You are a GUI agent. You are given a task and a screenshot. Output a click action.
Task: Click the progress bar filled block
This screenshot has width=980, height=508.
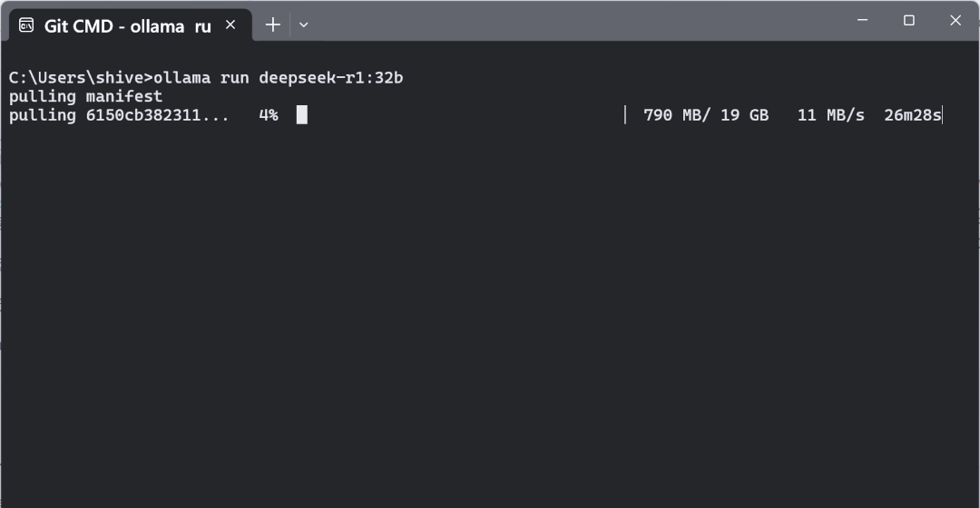(302, 115)
